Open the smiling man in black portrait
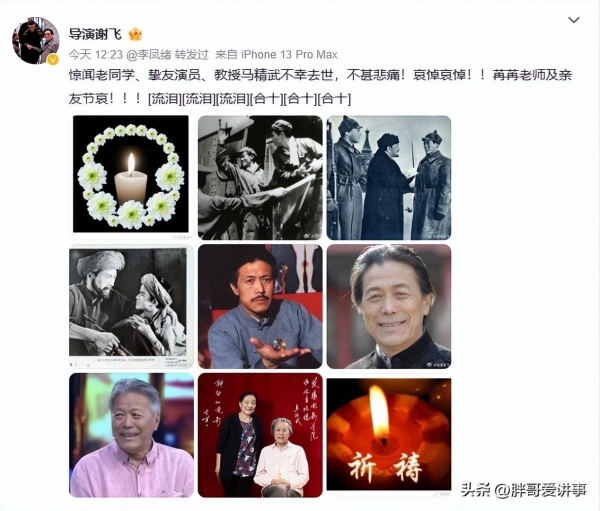 pos(389,307)
